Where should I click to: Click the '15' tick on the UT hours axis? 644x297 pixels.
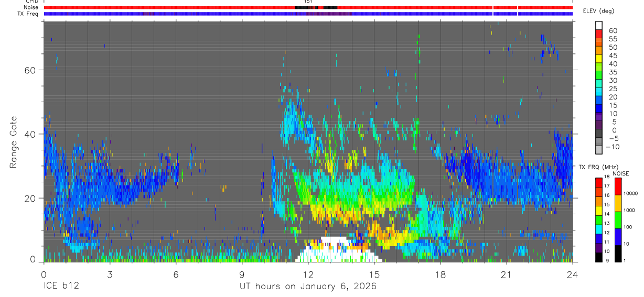coord(374,274)
